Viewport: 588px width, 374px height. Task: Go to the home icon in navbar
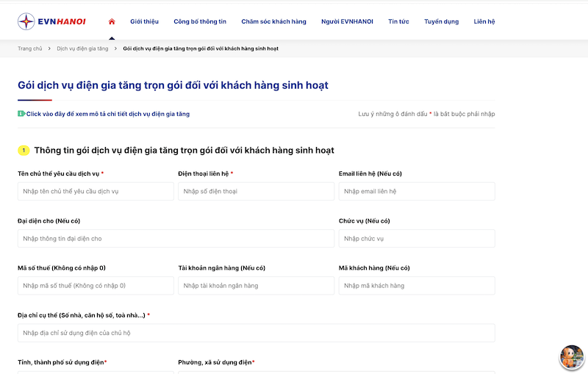(112, 21)
